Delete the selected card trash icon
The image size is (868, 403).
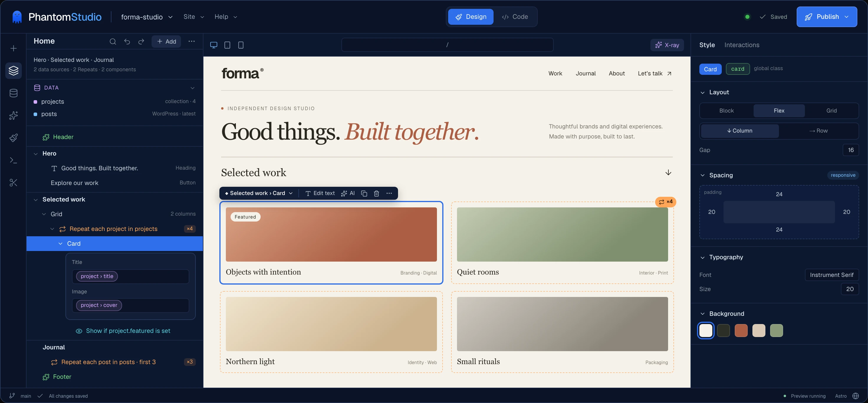click(x=377, y=193)
